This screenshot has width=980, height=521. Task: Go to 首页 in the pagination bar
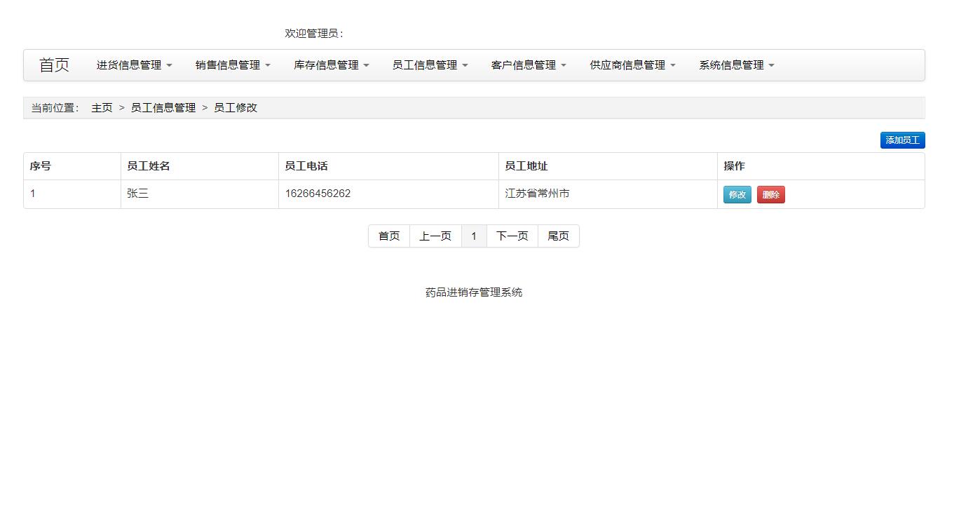coord(388,236)
